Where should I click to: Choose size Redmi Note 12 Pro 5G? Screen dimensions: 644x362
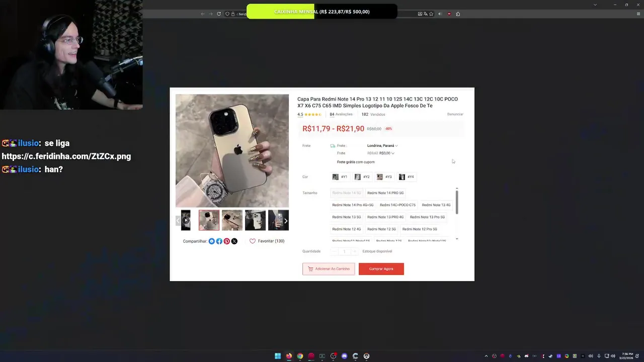coord(420,229)
